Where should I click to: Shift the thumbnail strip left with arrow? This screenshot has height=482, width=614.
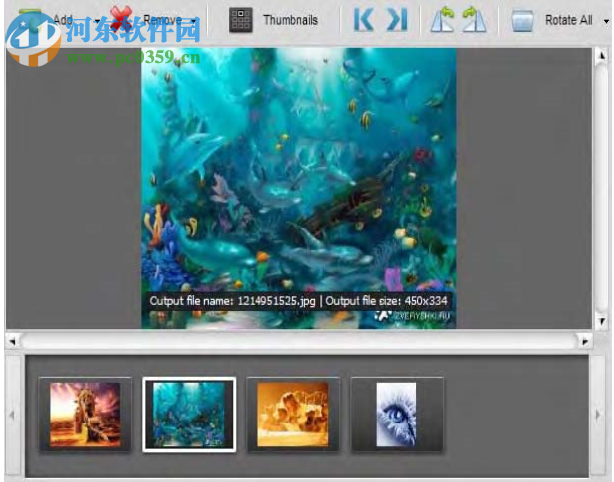tap(12, 415)
